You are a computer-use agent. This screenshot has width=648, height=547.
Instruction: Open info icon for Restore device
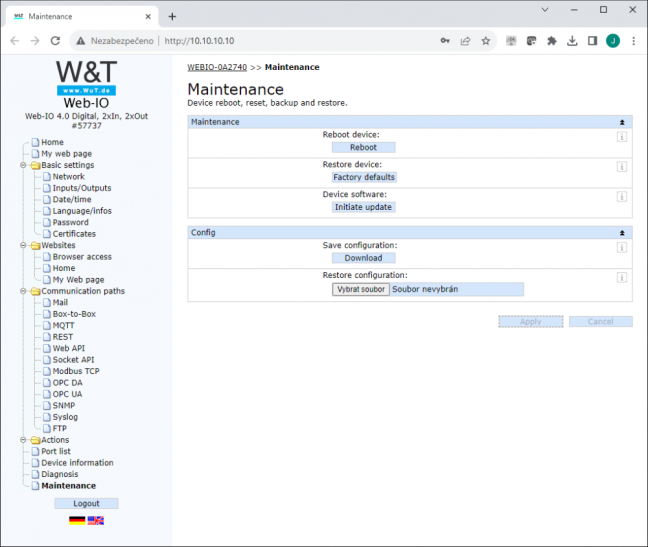[622, 166]
